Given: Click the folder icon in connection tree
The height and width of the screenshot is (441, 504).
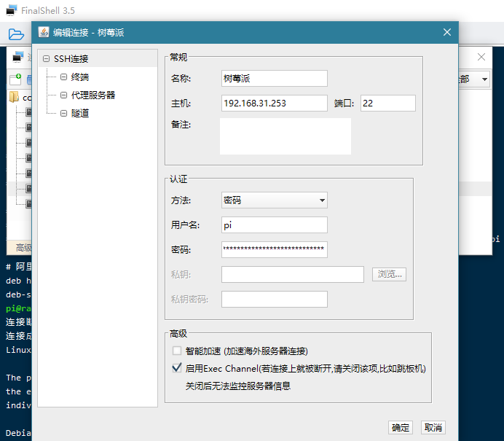Looking at the screenshot, I should [14, 97].
